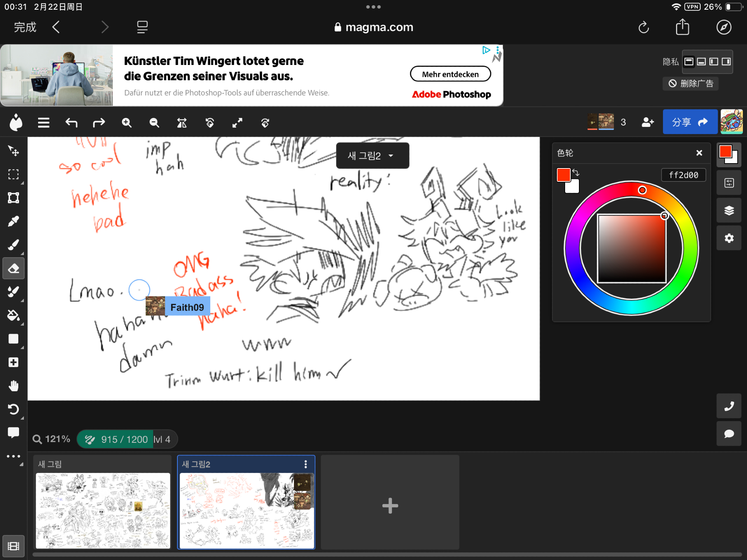Click the Zoom in magnifier icon

tap(127, 123)
